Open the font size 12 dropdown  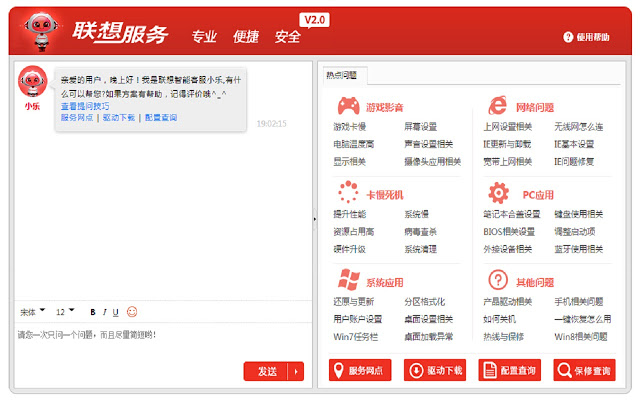(65, 312)
